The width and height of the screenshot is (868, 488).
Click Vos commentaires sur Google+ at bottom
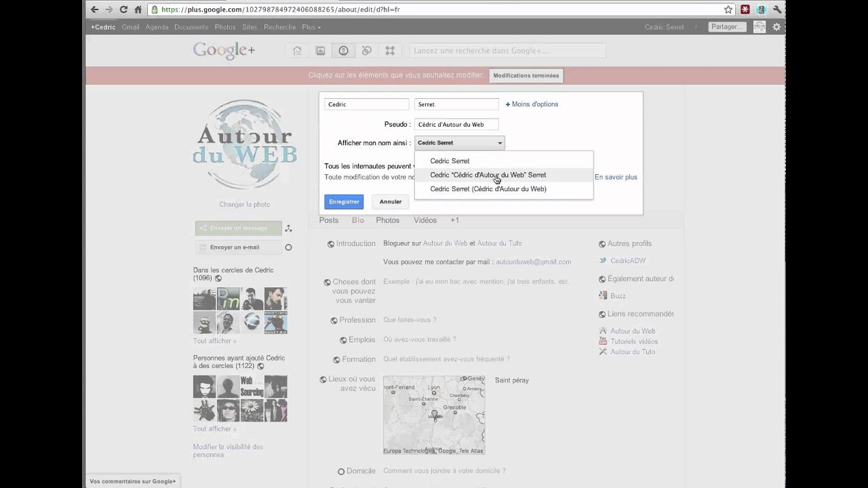pyautogui.click(x=133, y=481)
